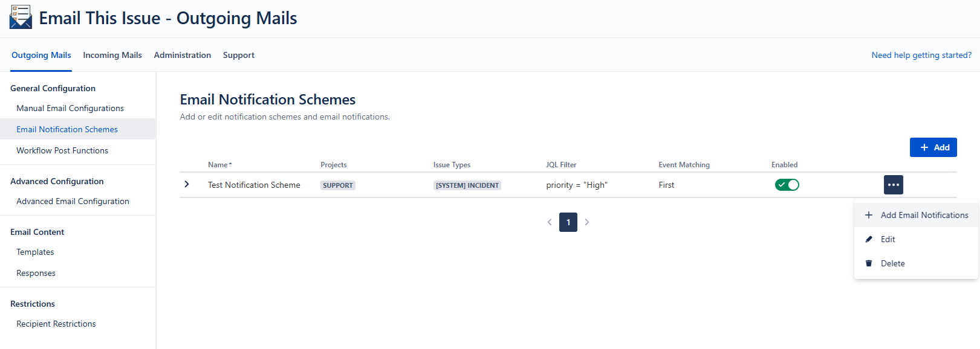
Task: Choose Workflow Post Functions in sidebar
Action: click(62, 150)
